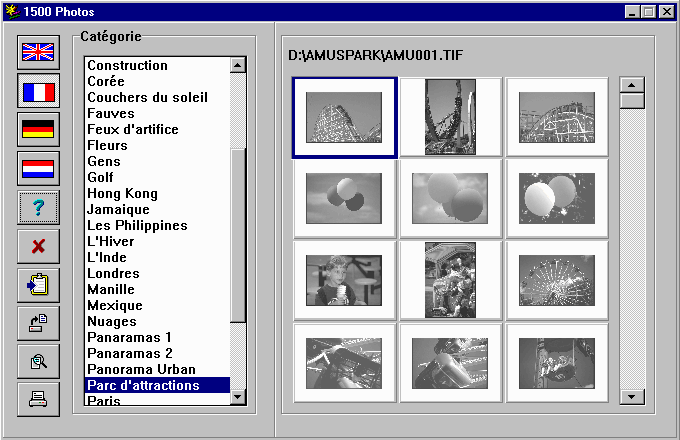Select the French flag language button
Screen dimensions: 680x440
39,92
